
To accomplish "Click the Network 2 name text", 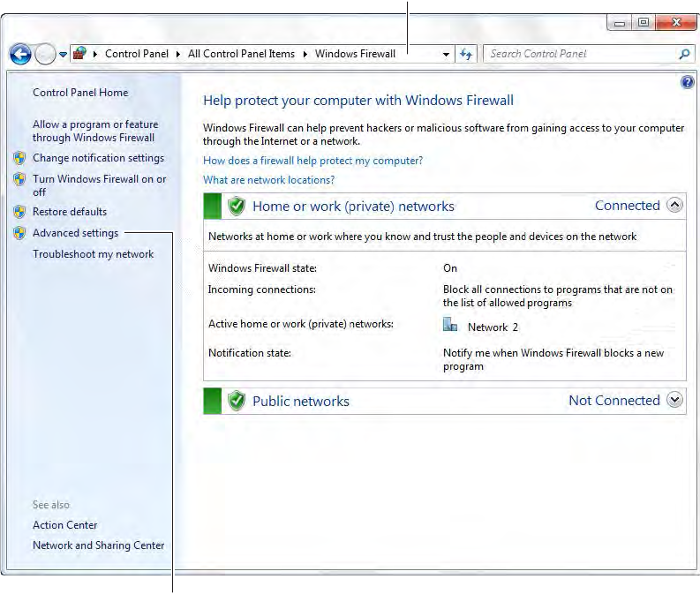I will (x=493, y=327).
